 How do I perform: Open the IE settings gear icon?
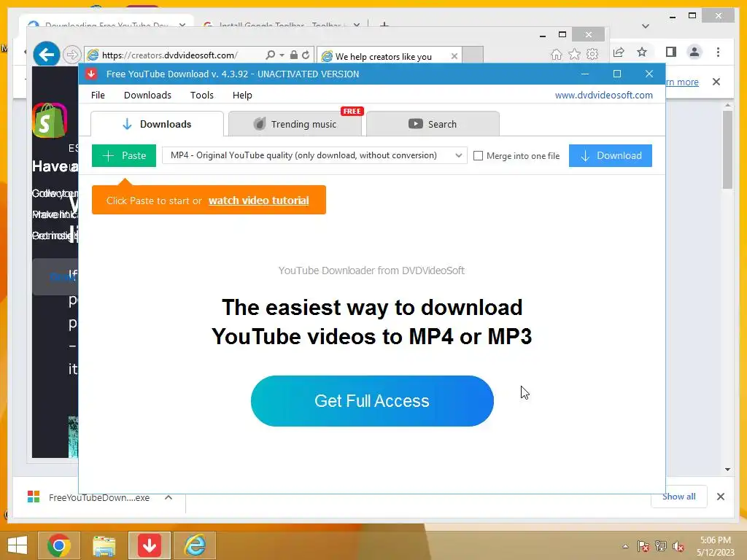point(592,54)
